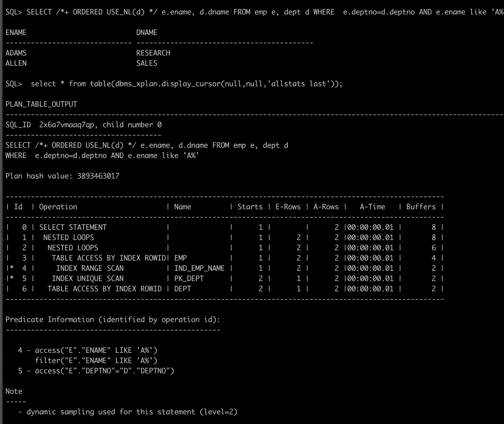Click the PK_DEPT index name in plan

(x=189, y=279)
